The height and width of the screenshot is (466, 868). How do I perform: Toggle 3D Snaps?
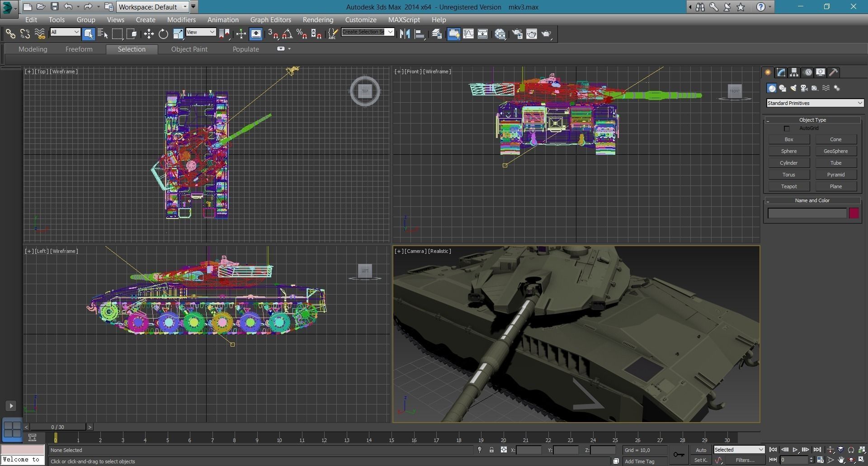coord(273,34)
